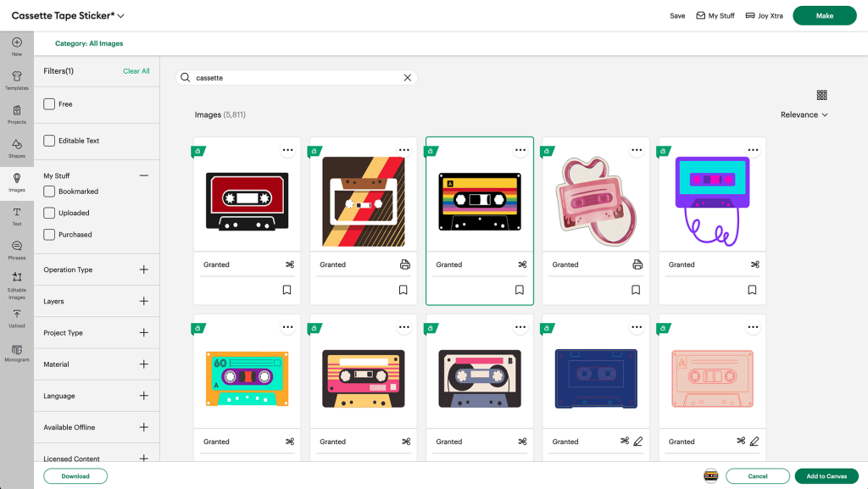Select the Shapes tool

pos(17,147)
